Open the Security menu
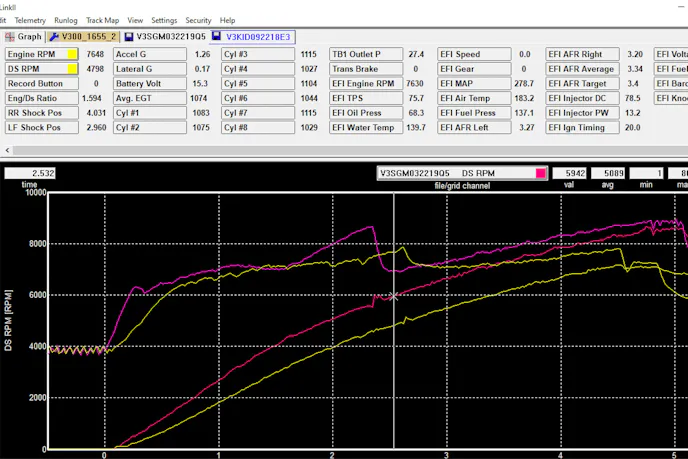The width and height of the screenshot is (688, 459). (x=198, y=20)
